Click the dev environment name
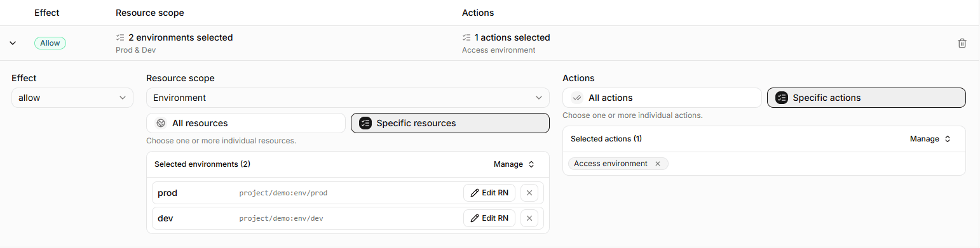This screenshot has width=980, height=248. (165, 218)
